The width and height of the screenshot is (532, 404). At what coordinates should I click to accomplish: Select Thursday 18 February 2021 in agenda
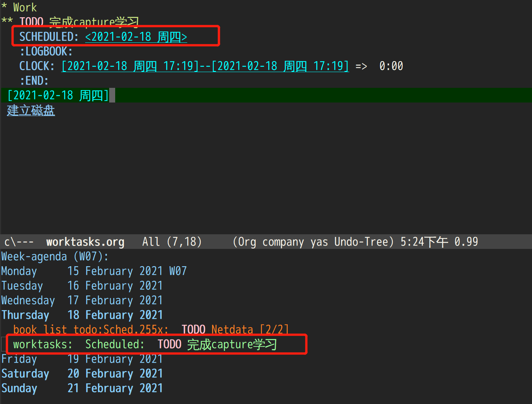[x=82, y=315]
